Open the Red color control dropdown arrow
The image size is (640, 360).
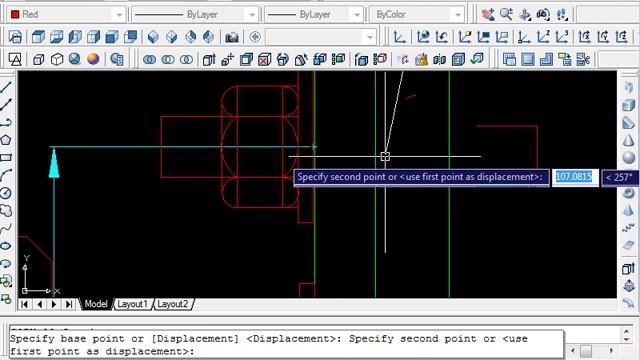click(119, 15)
